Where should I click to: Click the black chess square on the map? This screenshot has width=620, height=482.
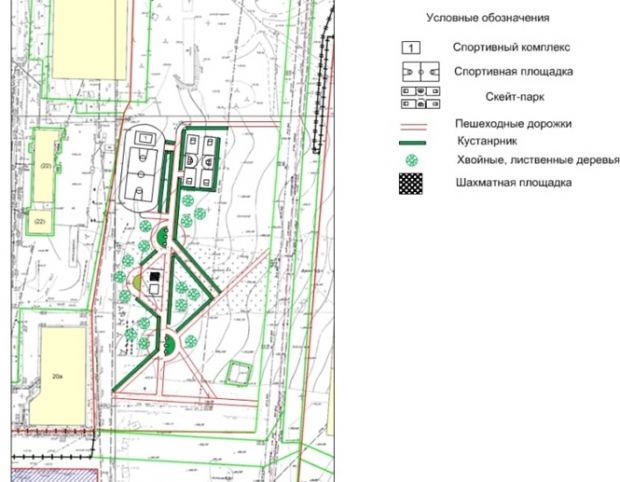pos(154,277)
